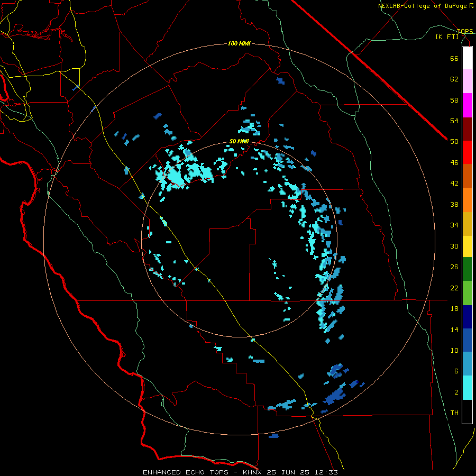The image size is (476, 476).
Task: Click the 26 scale value
Action: click(x=454, y=267)
